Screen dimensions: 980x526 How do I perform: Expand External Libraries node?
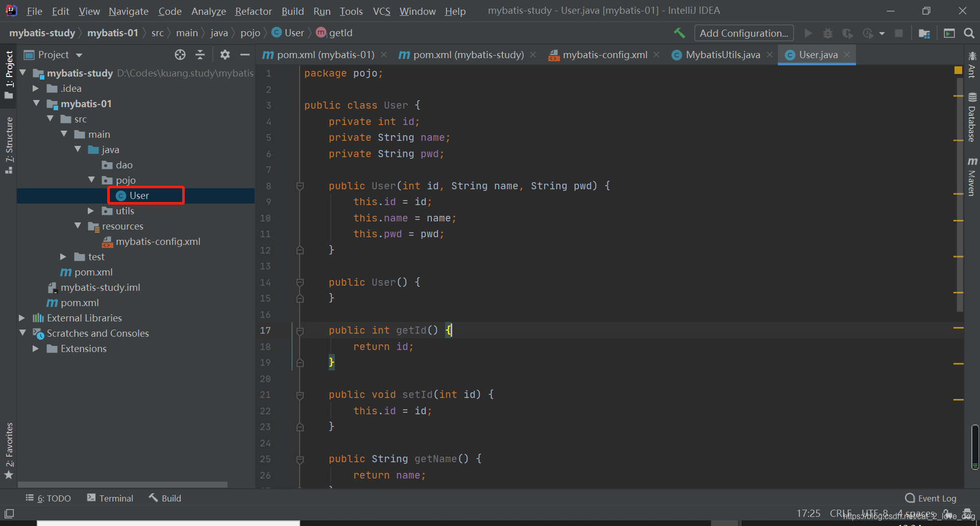22,318
